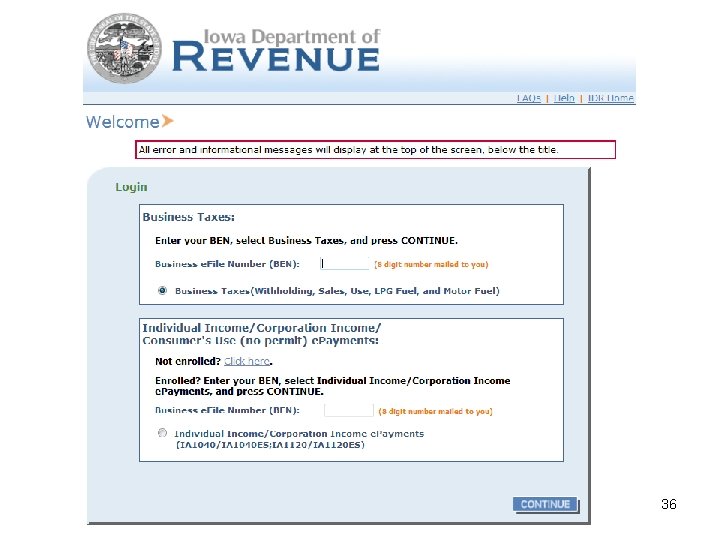Follow the 'Click here' enrollment link
Viewport: 720px width, 540px height.
click(247, 361)
